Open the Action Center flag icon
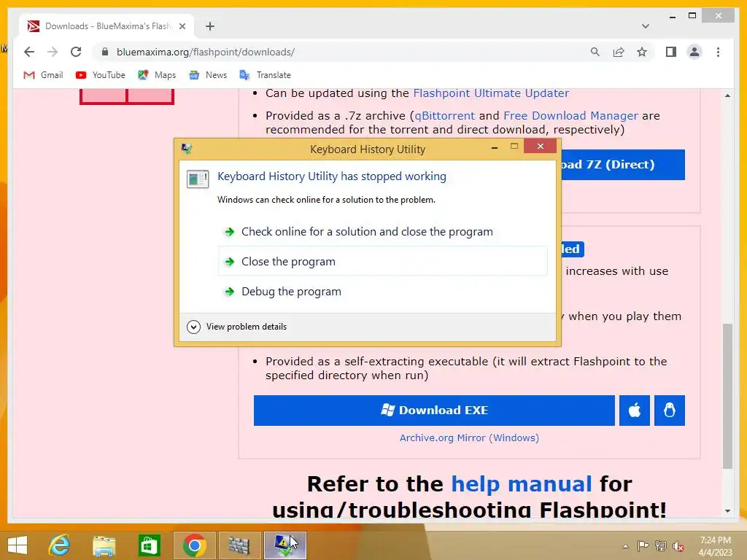 coord(643,545)
